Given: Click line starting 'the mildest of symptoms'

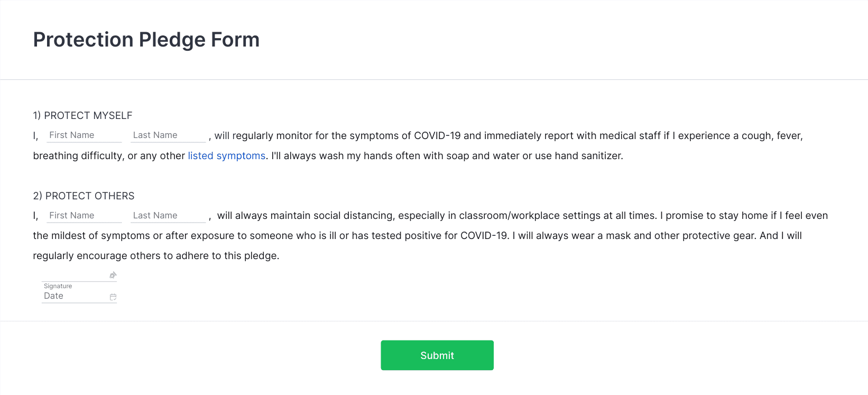Looking at the screenshot, I should 417,236.
